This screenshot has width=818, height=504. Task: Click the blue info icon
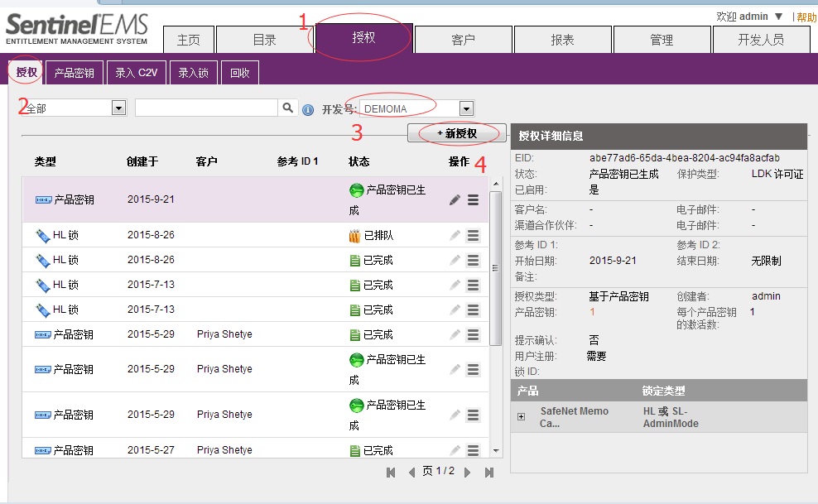coord(308,109)
